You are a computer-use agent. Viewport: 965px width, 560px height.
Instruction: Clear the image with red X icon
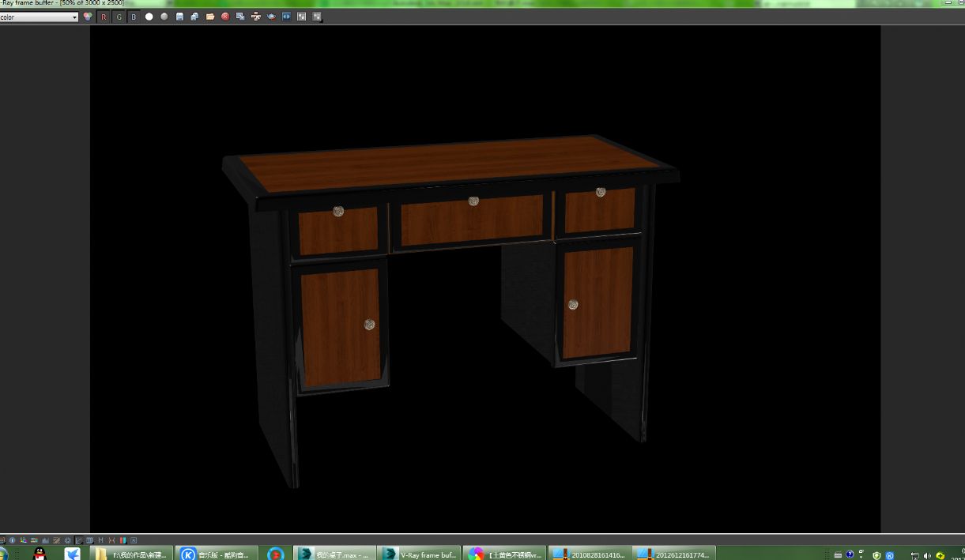pos(225,17)
